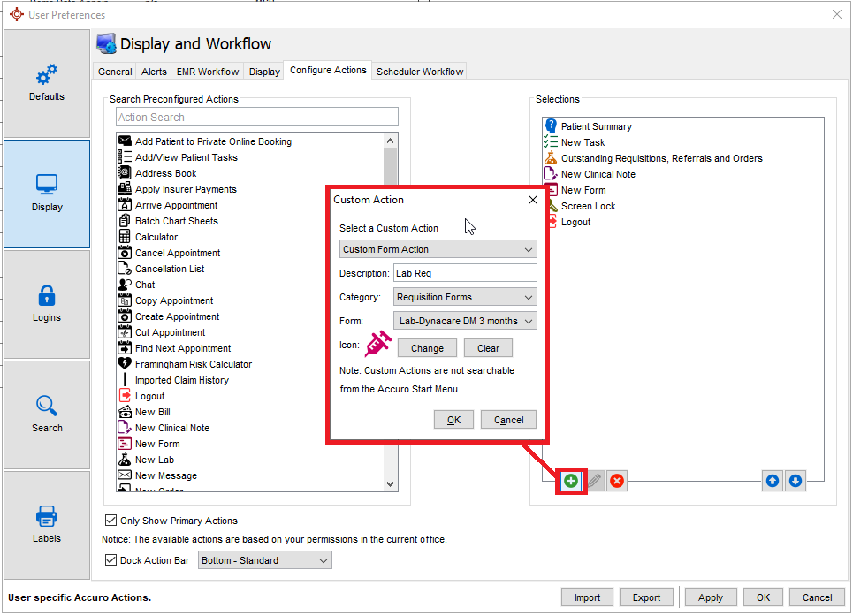Open the Form Lab-Dynacare dropdown

pyautogui.click(x=465, y=321)
